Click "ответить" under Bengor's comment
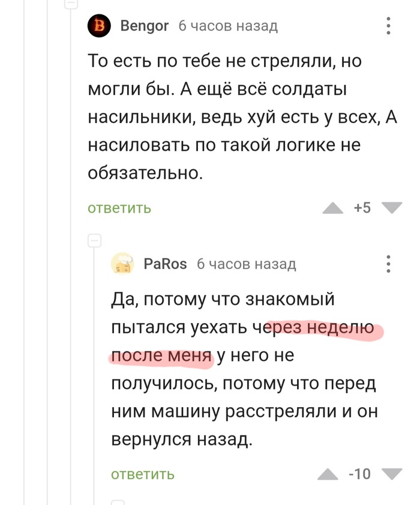420x505 pixels. click(119, 208)
